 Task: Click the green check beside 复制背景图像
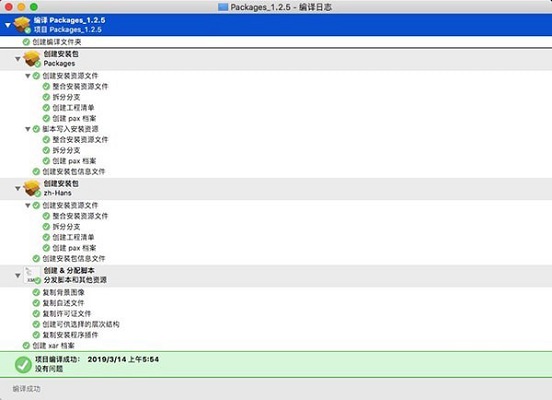point(36,292)
